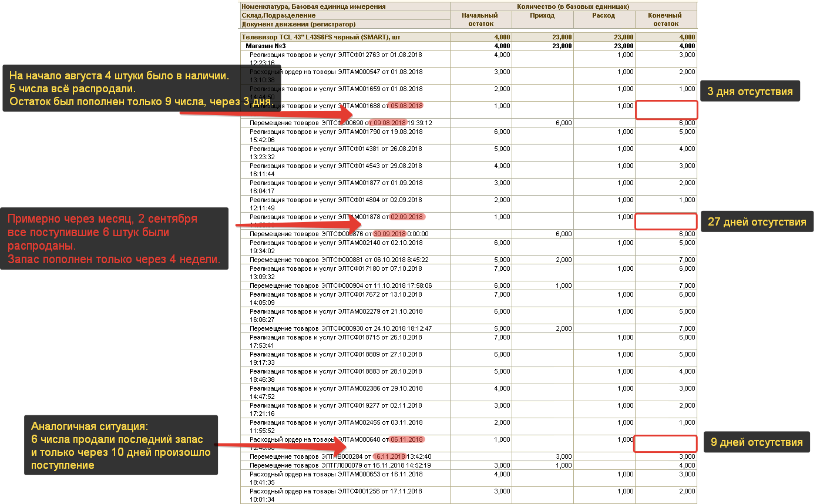This screenshot has width=820, height=504.
Task: Click Приход value 6,000 in ЭЛТСФ000690 row
Action: click(x=563, y=123)
